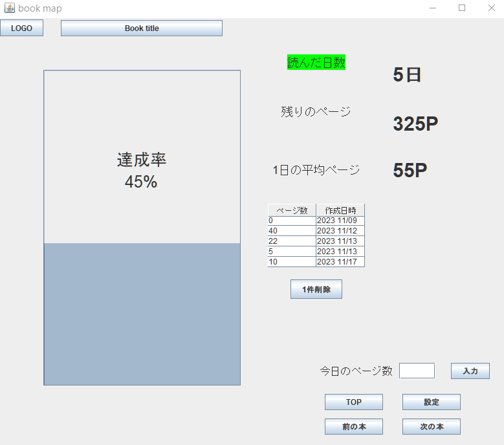504x445 pixels.
Task: Select the row dated 2023 11/09
Action: pos(316,221)
